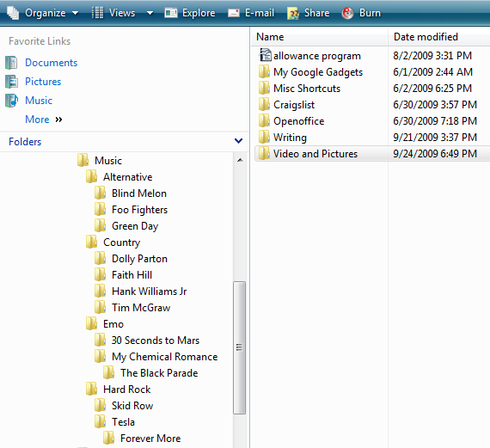Click the Pictures link icon
The width and height of the screenshot is (490, 448).
11,82
